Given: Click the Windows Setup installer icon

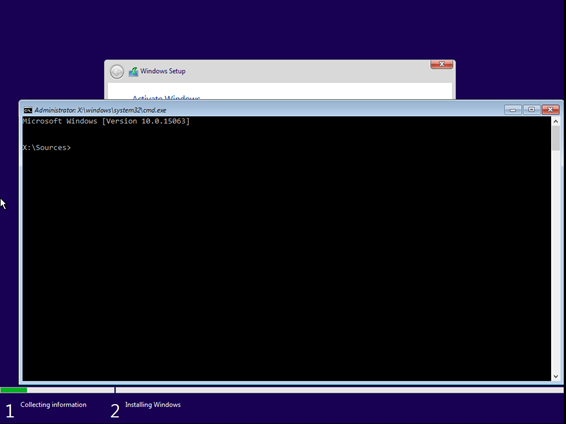Looking at the screenshot, I should click(133, 71).
